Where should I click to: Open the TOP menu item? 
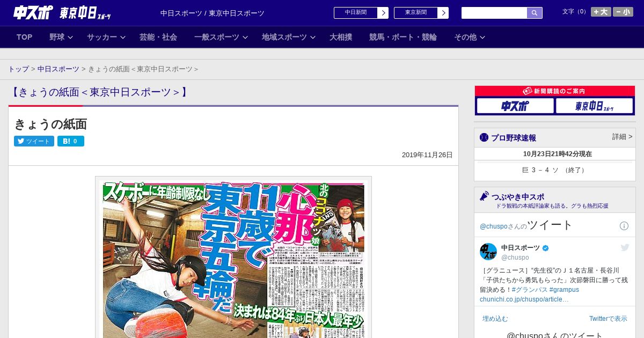(25, 37)
